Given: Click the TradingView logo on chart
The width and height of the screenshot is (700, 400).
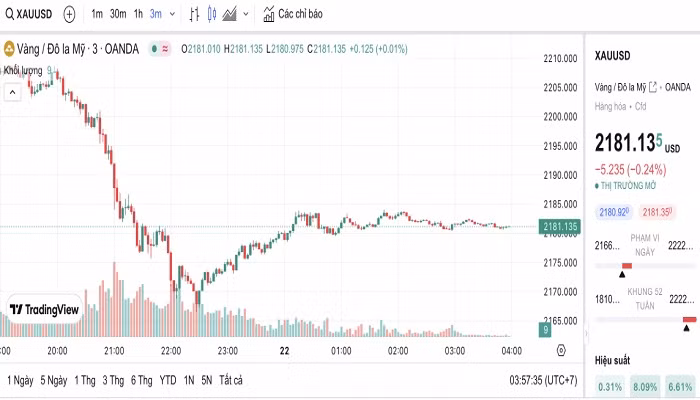Looking at the screenshot, I should coord(44,310).
